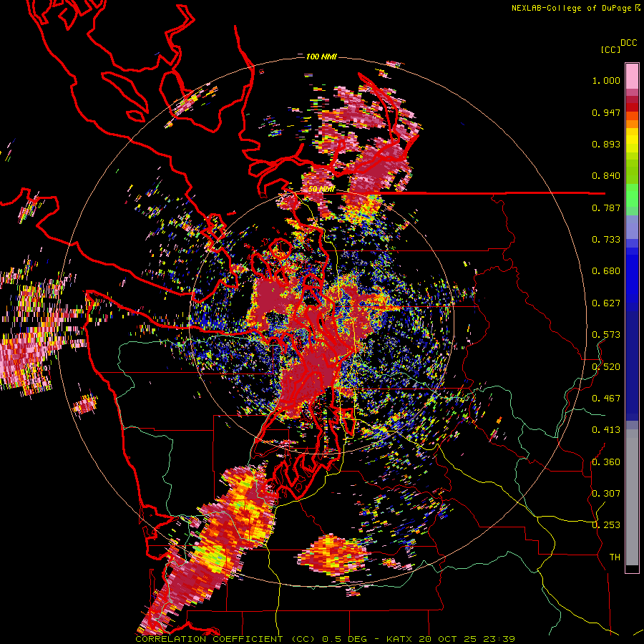Pick the gray segment of the color bar
Screen dimensions: 644x644
tap(632, 497)
